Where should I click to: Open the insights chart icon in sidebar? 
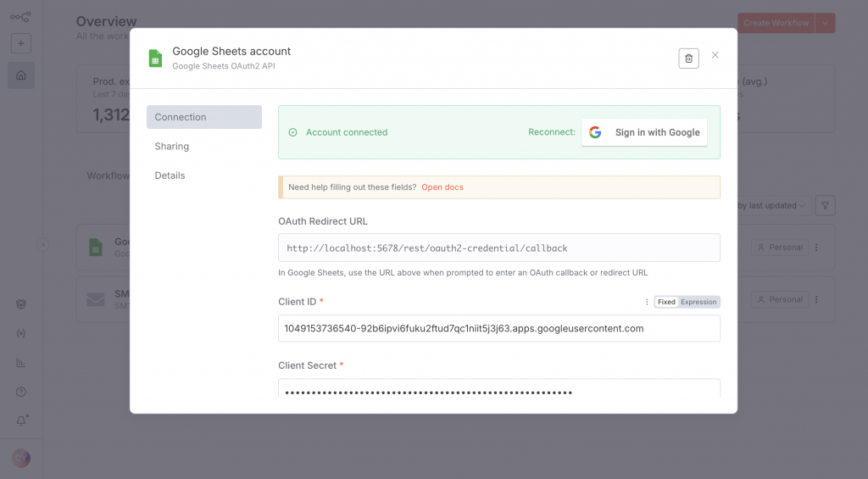(21, 363)
